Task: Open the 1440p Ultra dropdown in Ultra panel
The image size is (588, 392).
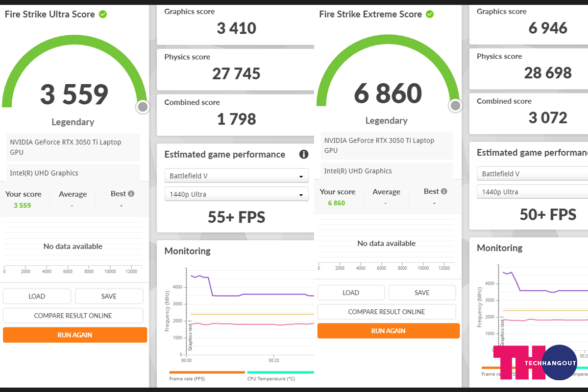Action: point(237,194)
